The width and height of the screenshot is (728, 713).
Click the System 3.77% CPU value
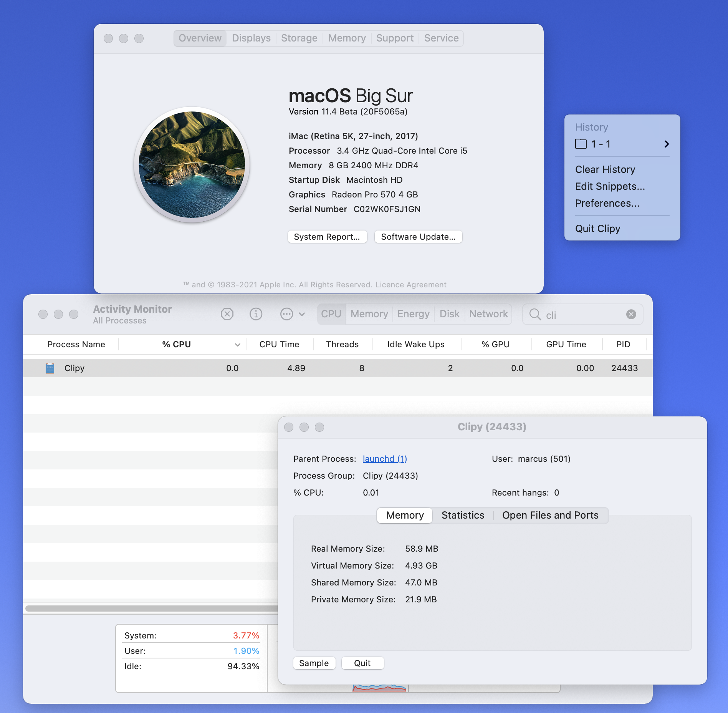[246, 635]
